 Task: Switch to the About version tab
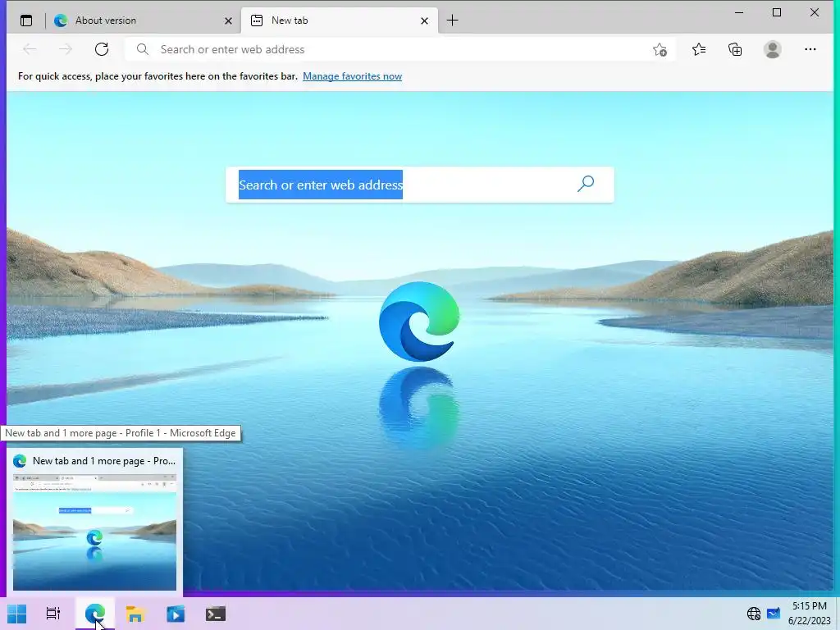[144, 21]
